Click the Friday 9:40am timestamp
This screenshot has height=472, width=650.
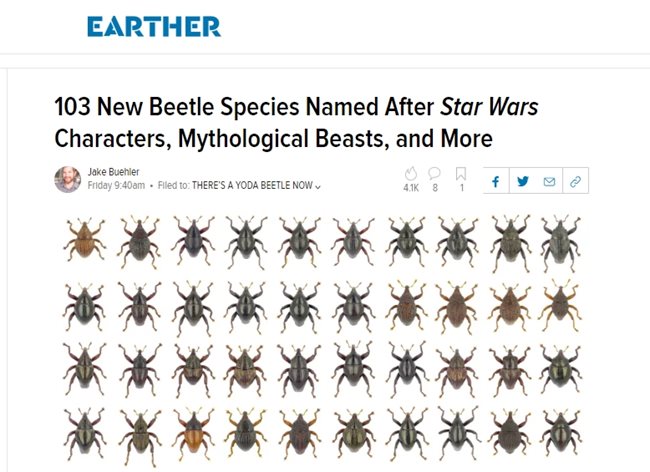[116, 185]
